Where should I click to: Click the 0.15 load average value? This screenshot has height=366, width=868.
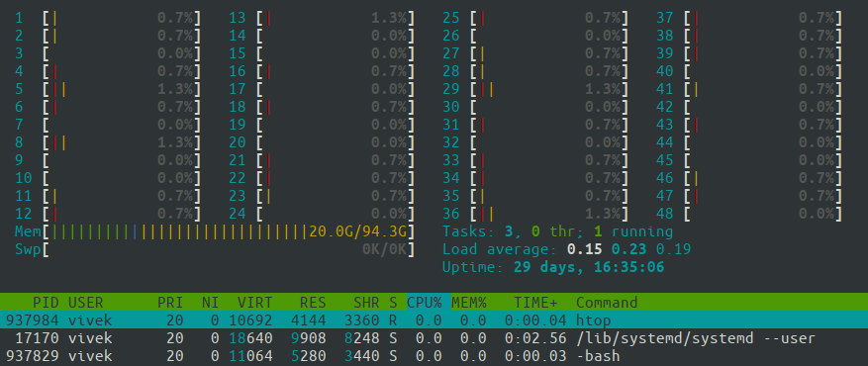coord(585,249)
